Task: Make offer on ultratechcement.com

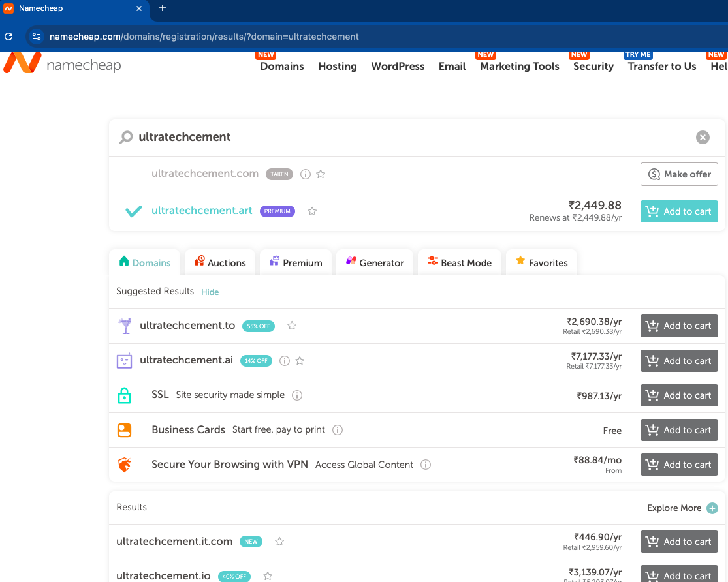Action: click(x=679, y=174)
